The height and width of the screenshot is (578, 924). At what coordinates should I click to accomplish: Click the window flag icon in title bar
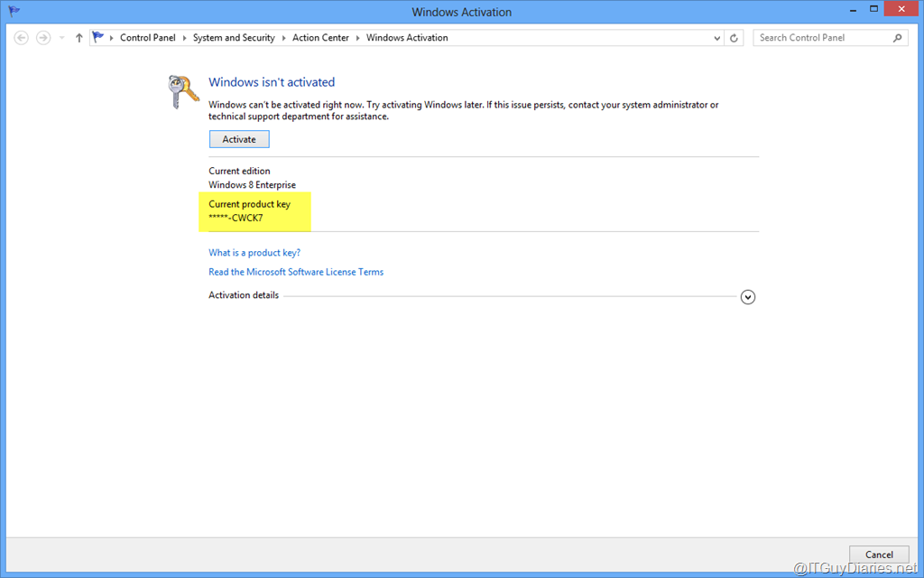tap(14, 11)
